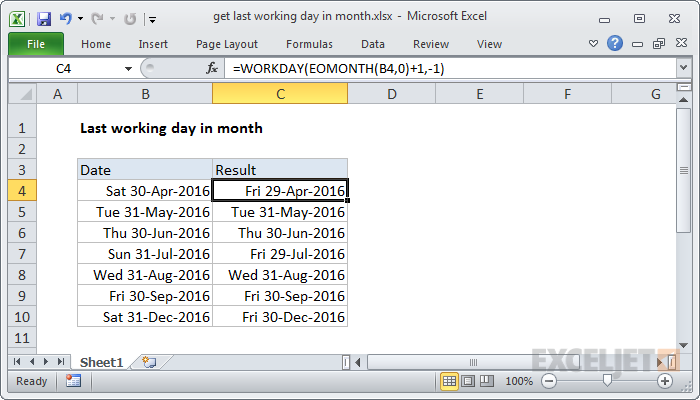This screenshot has width=700, height=400.
Task: Click the horizontal scrollbar left arrow
Action: point(358,362)
